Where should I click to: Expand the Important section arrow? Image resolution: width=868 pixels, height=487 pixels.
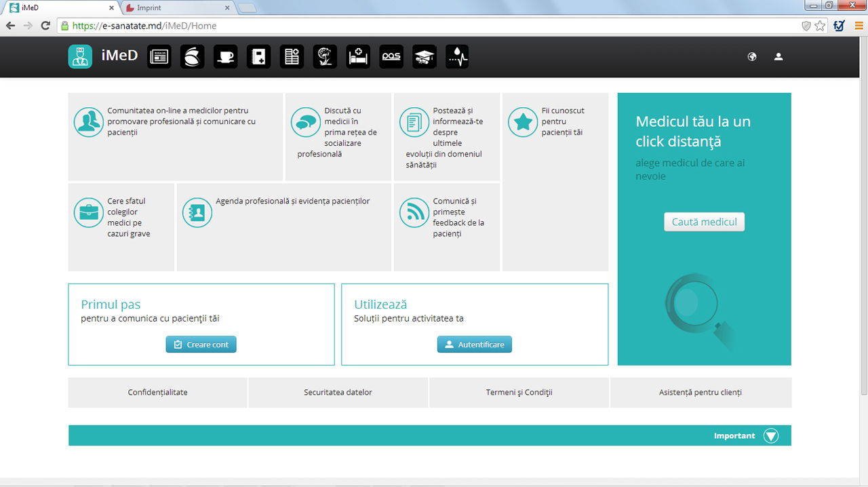771,435
